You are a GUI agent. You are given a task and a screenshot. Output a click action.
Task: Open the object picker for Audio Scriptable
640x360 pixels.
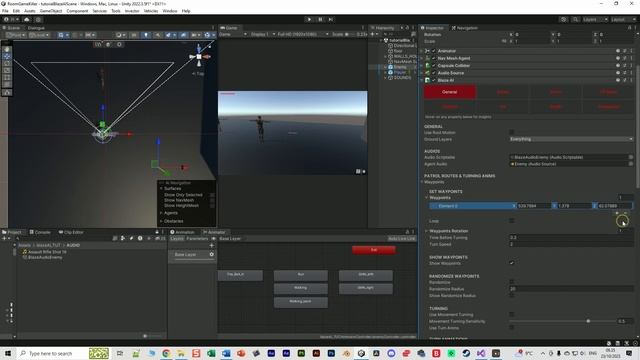click(x=631, y=157)
